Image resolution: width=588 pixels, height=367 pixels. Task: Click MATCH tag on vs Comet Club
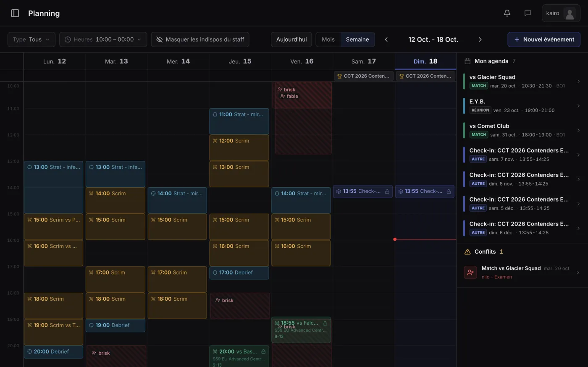pos(478,135)
